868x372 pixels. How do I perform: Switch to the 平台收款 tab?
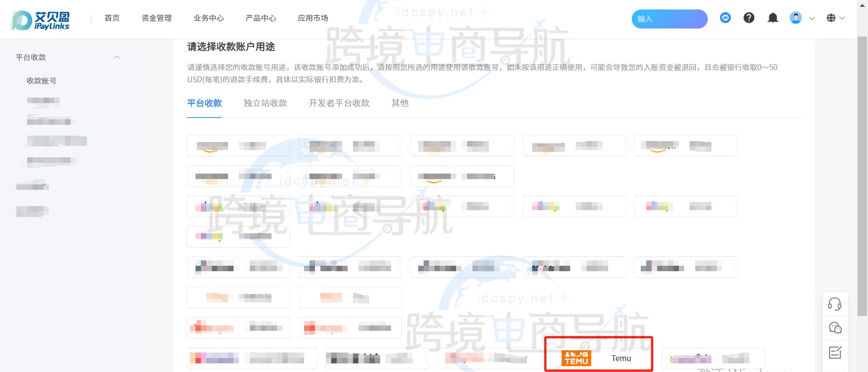click(205, 103)
